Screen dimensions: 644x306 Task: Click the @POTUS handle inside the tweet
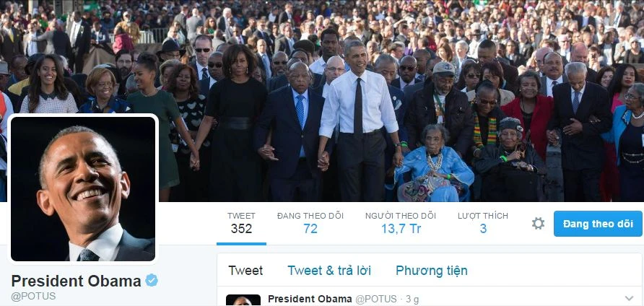pyautogui.click(x=376, y=299)
